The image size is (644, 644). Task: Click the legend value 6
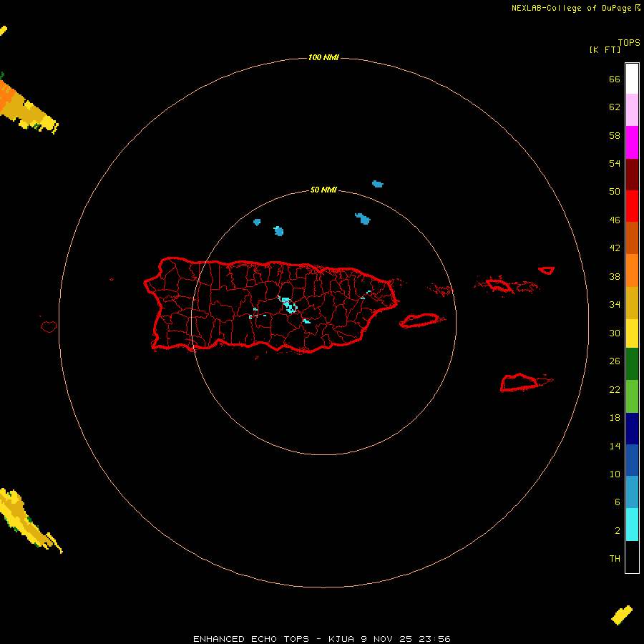pyautogui.click(x=617, y=502)
